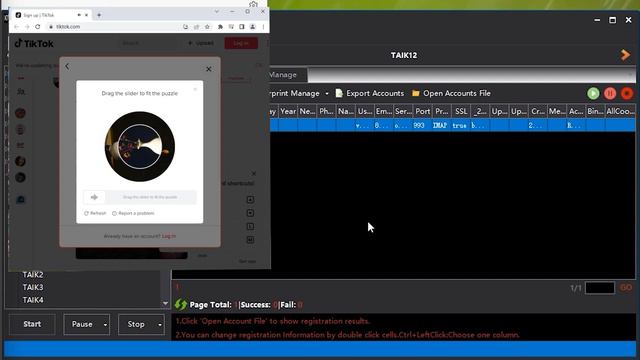Click the Stop button
640x360 pixels.
136,324
